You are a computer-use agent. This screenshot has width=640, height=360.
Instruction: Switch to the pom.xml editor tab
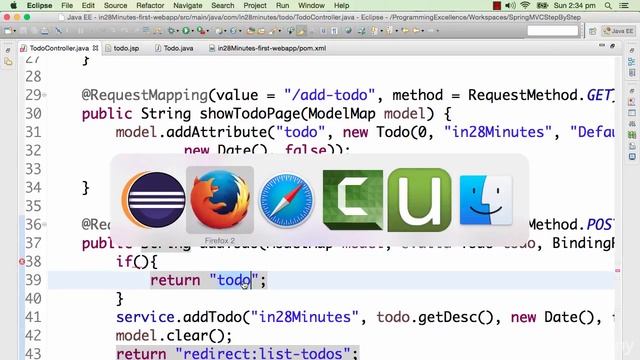[x=268, y=48]
